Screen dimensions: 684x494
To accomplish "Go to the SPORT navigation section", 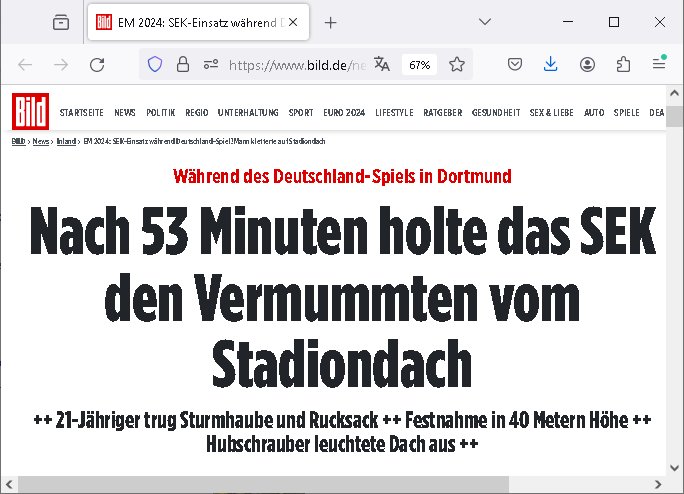I will pyautogui.click(x=300, y=113).
